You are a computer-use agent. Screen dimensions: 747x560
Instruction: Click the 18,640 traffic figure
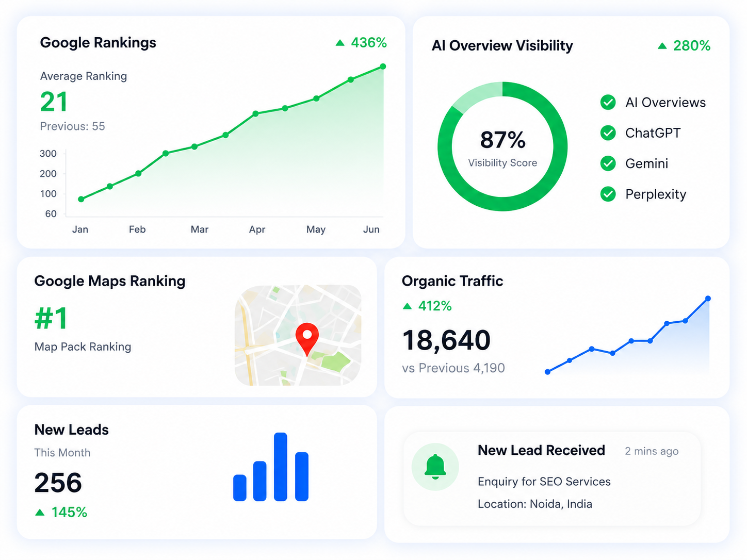(446, 340)
